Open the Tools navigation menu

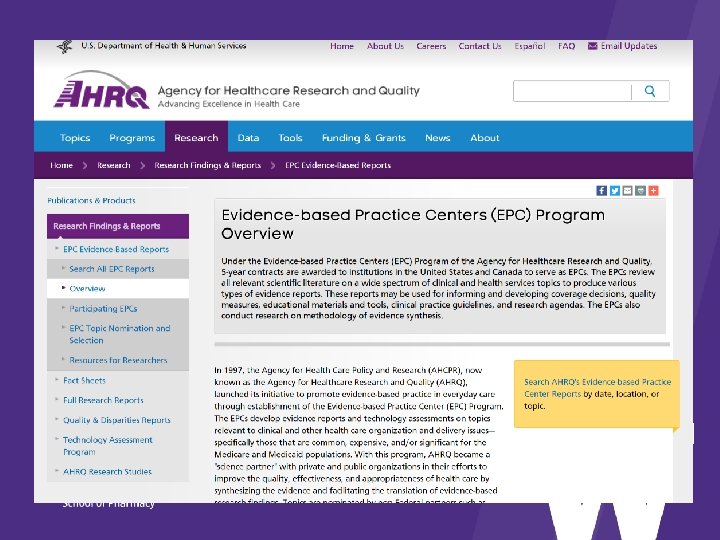tap(290, 138)
